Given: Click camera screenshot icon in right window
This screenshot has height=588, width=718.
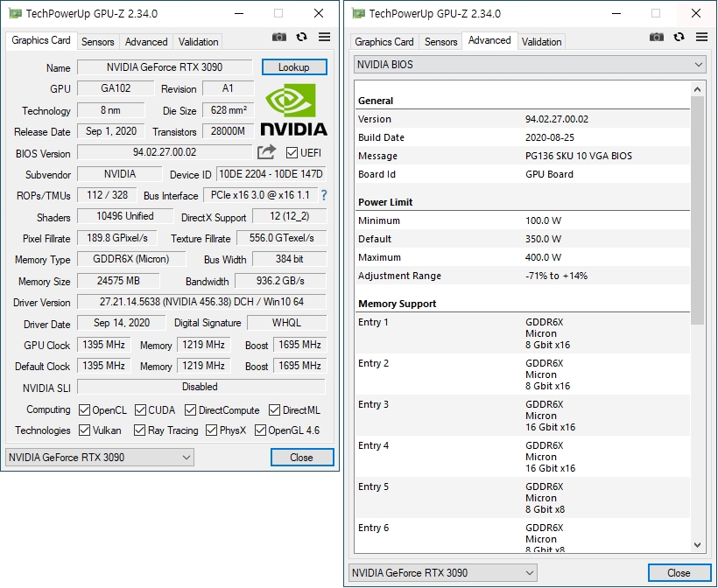Looking at the screenshot, I should click(x=656, y=37).
